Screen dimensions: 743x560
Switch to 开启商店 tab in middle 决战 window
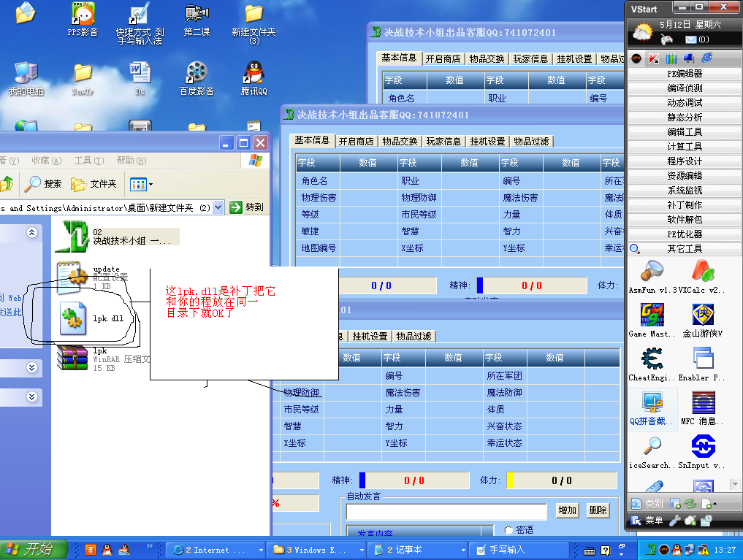tap(356, 142)
